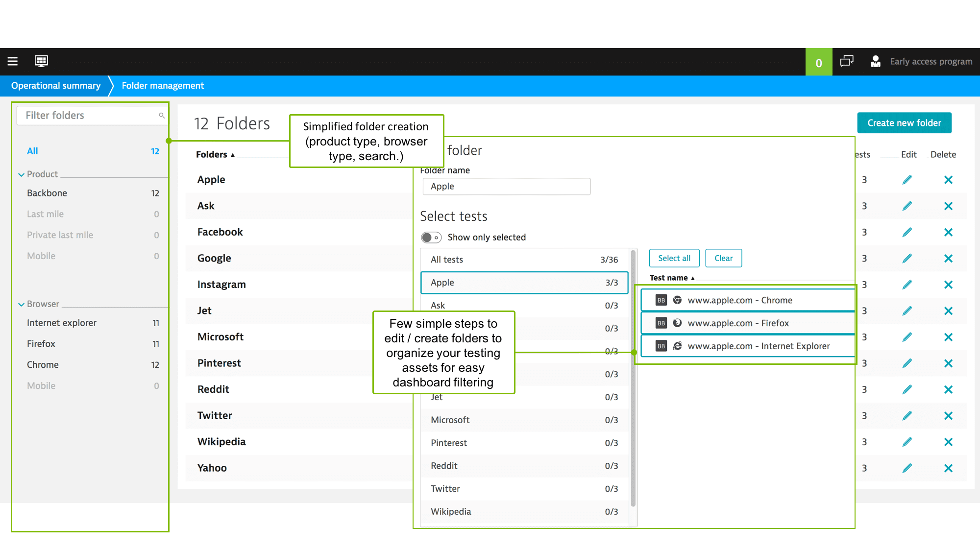The image size is (980, 551).
Task: Edit the Pinterest folder
Action: pyautogui.click(x=907, y=363)
